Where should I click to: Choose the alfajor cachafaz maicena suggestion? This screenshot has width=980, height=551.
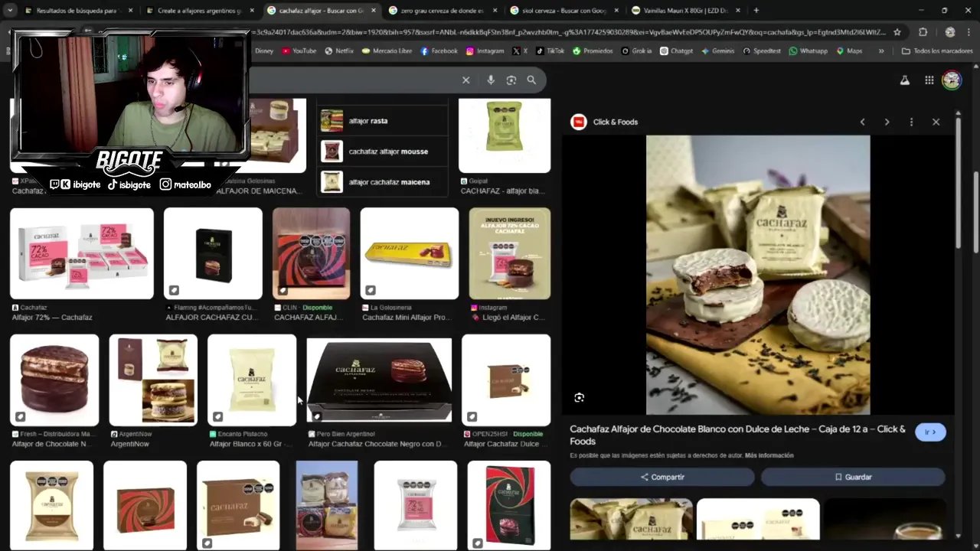coord(382,182)
